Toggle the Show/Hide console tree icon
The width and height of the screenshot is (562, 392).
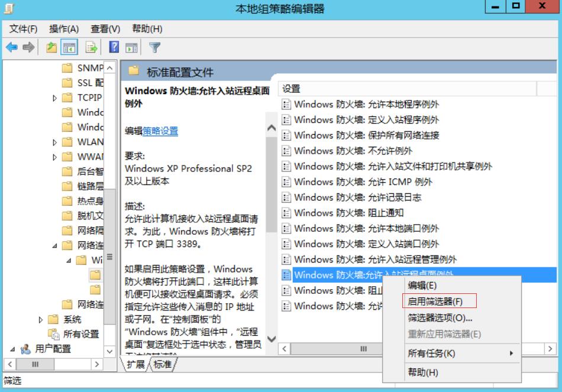[69, 47]
